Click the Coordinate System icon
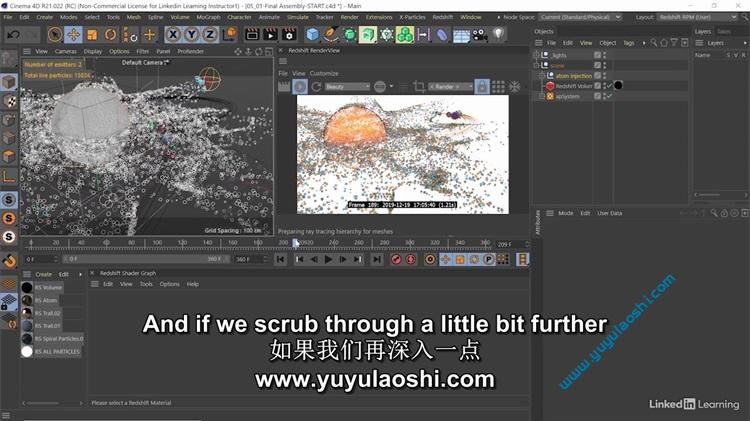 [x=230, y=34]
